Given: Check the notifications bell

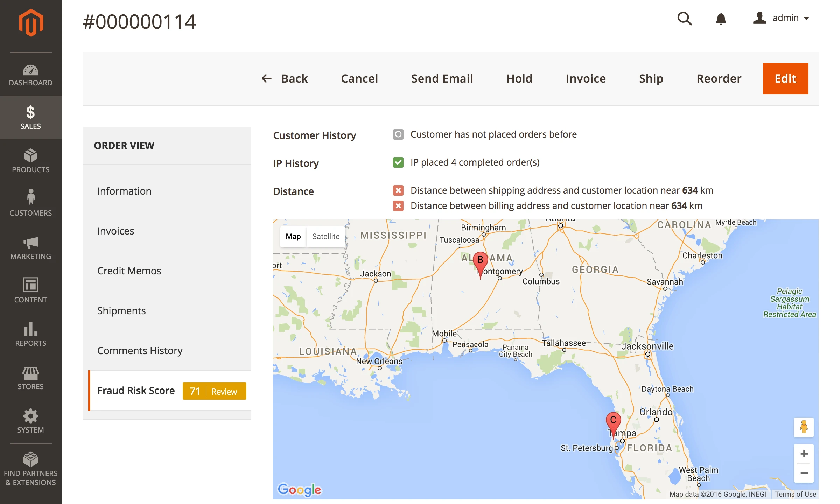Looking at the screenshot, I should tap(721, 19).
